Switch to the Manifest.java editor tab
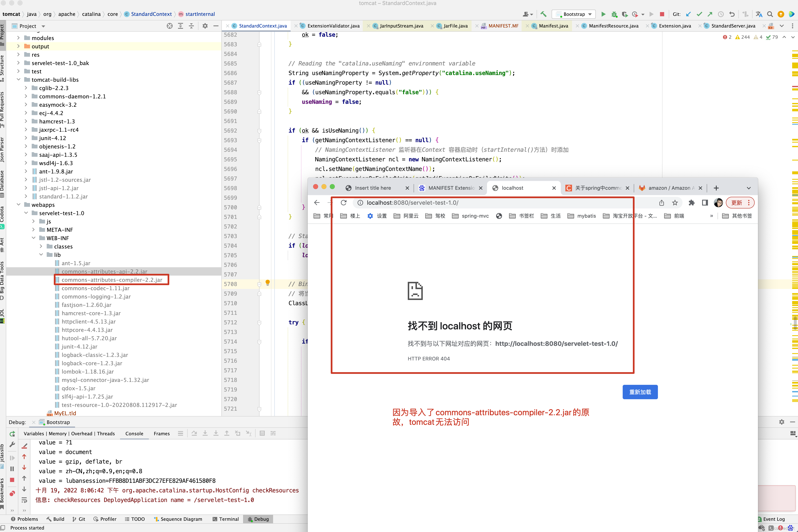798x532 pixels. [x=553, y=26]
